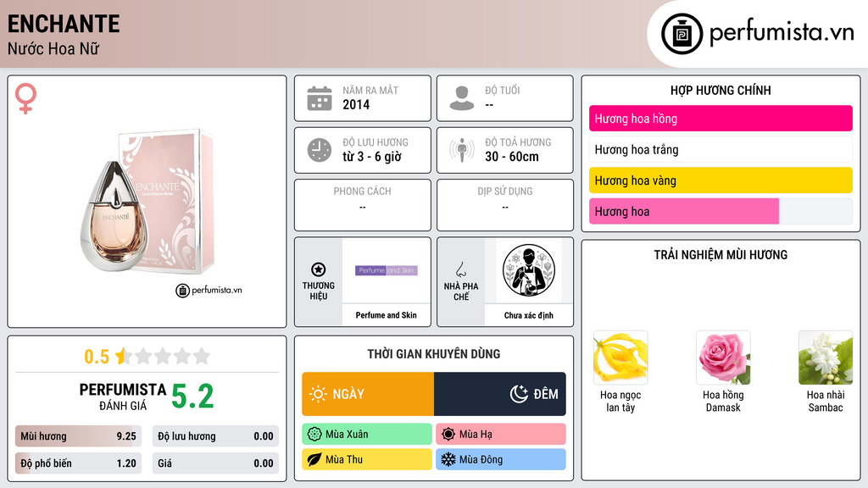Click the 30 - 60cm sillage value

(511, 157)
